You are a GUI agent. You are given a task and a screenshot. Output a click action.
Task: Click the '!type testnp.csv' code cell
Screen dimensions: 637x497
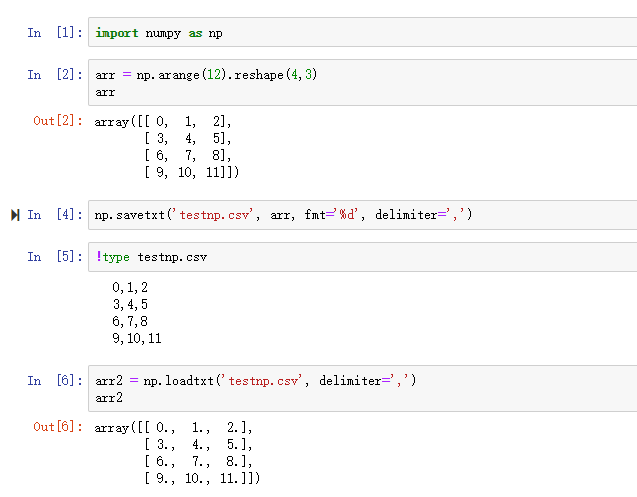(x=362, y=257)
